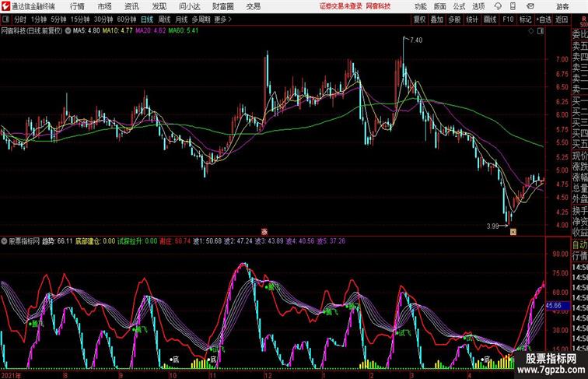Viewport: 588px width, 379px height.
Task: Open the 多周期 multi-period view
Action: [201, 19]
